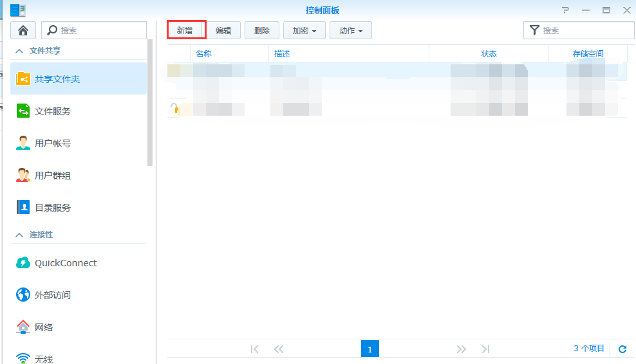Go to first page of list
The height and width of the screenshot is (364, 636).
(254, 349)
